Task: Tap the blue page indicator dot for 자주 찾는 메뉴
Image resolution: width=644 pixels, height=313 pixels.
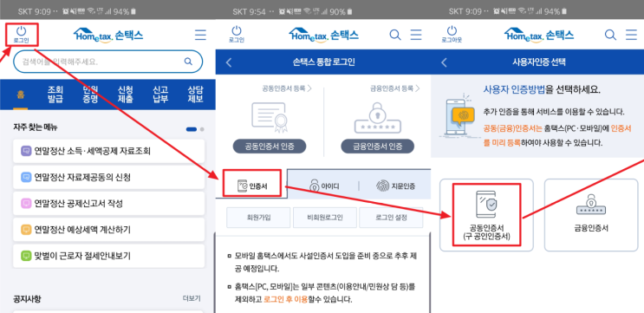Action: 192,129
